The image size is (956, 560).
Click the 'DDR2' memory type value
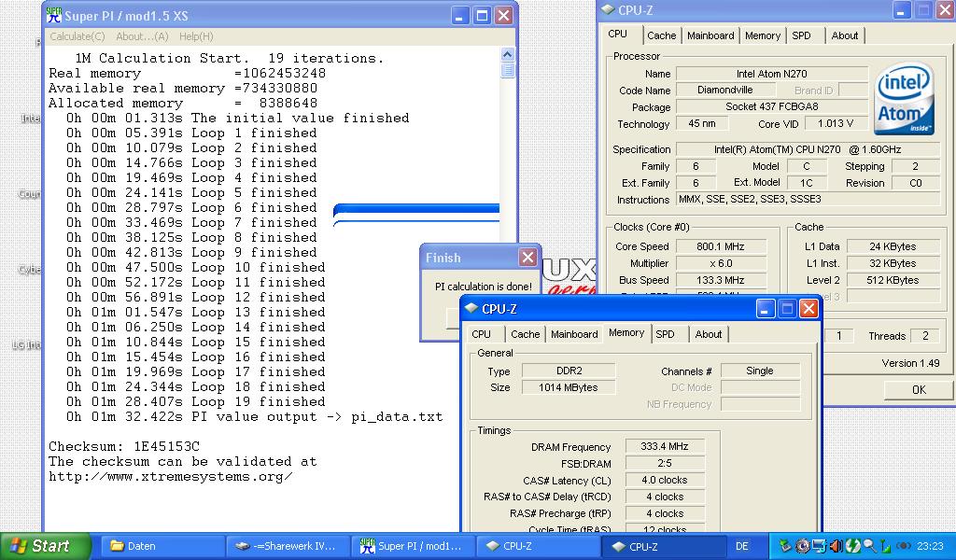point(569,371)
